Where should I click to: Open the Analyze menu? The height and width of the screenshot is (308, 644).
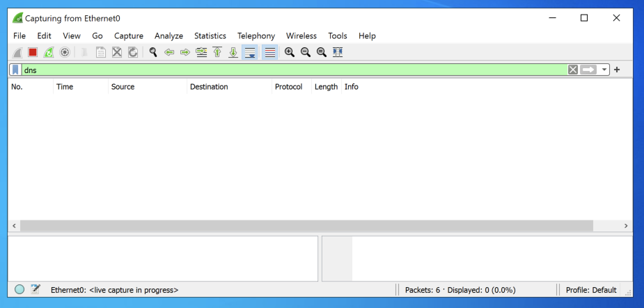[168, 35]
